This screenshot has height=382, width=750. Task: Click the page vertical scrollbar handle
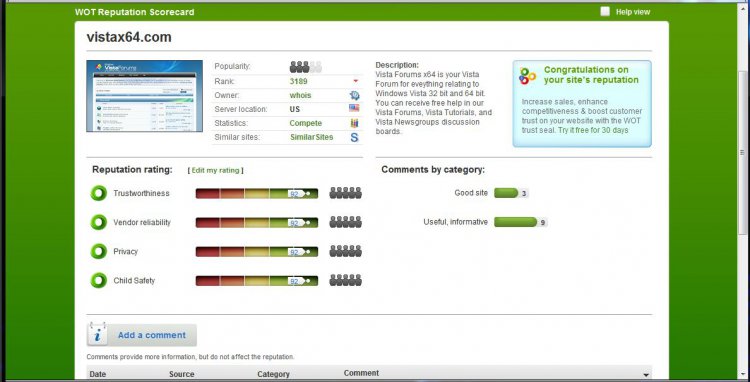tap(742, 153)
